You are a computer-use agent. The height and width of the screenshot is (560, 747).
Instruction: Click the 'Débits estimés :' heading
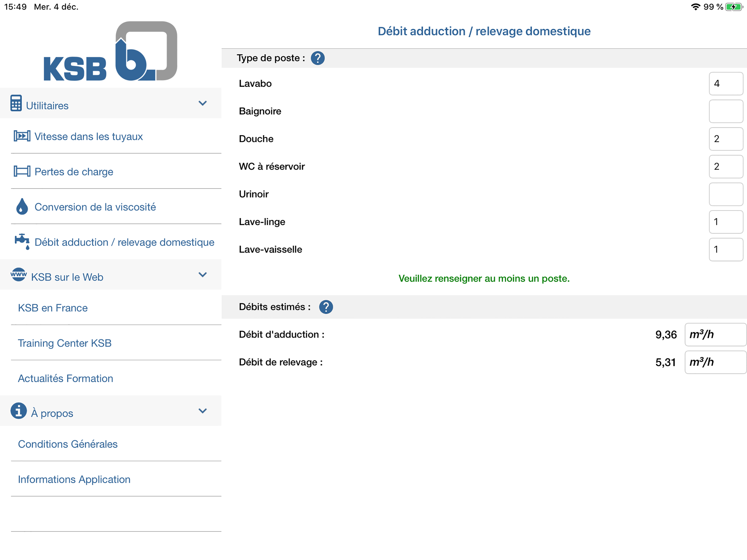coord(275,307)
